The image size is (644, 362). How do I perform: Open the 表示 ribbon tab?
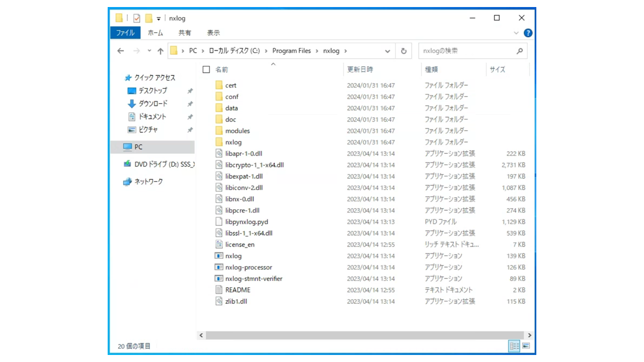(x=213, y=33)
